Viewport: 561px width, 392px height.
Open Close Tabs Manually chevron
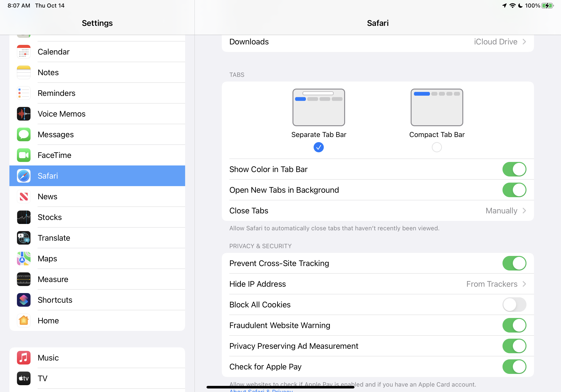click(524, 211)
